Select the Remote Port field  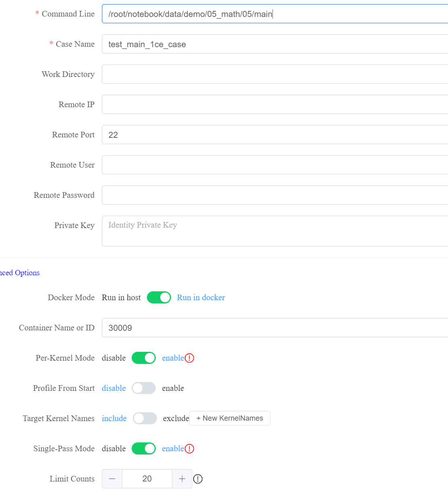[274, 135]
